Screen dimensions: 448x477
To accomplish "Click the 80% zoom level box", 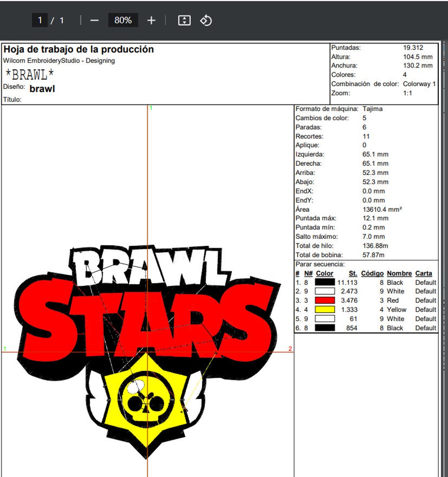I will click(x=123, y=19).
